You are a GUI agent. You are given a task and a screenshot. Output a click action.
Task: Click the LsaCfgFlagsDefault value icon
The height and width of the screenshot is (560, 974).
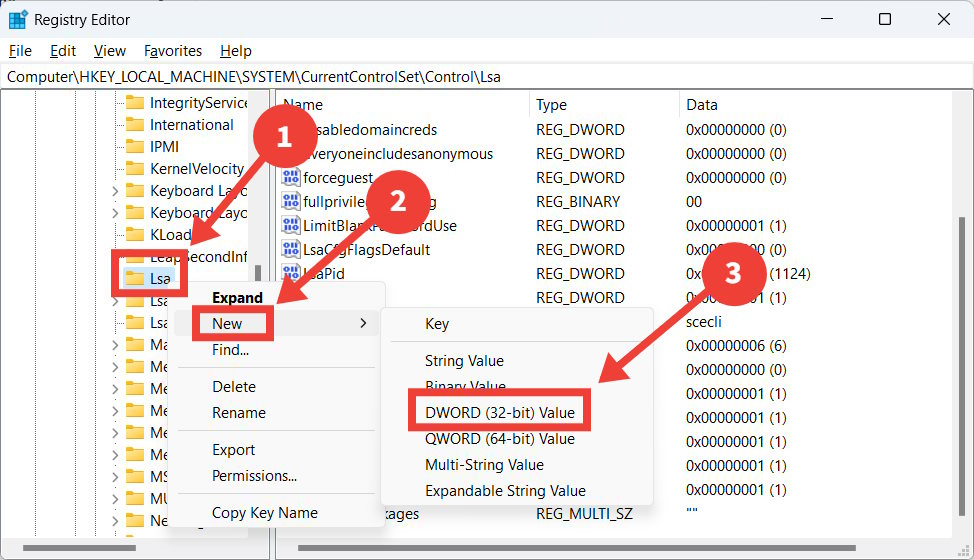[x=290, y=250]
